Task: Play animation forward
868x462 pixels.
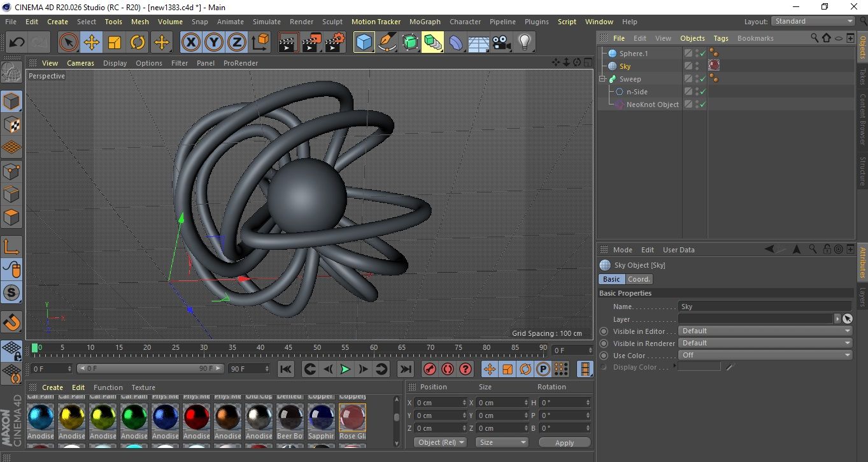Action: 345,369
